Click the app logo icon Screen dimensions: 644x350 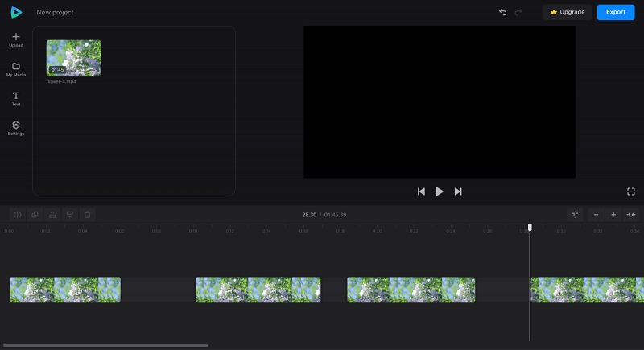(x=16, y=12)
